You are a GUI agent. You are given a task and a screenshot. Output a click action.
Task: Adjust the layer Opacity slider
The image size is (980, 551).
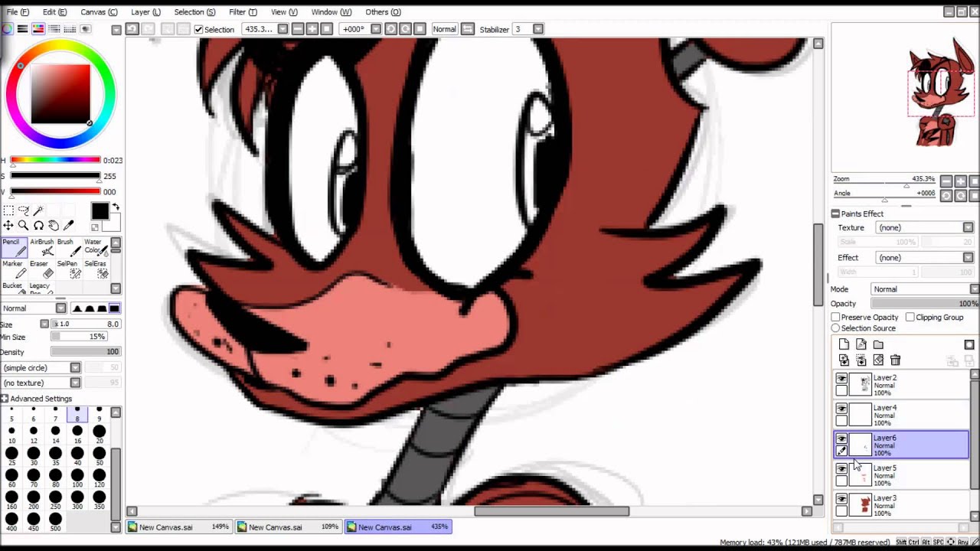tap(925, 304)
